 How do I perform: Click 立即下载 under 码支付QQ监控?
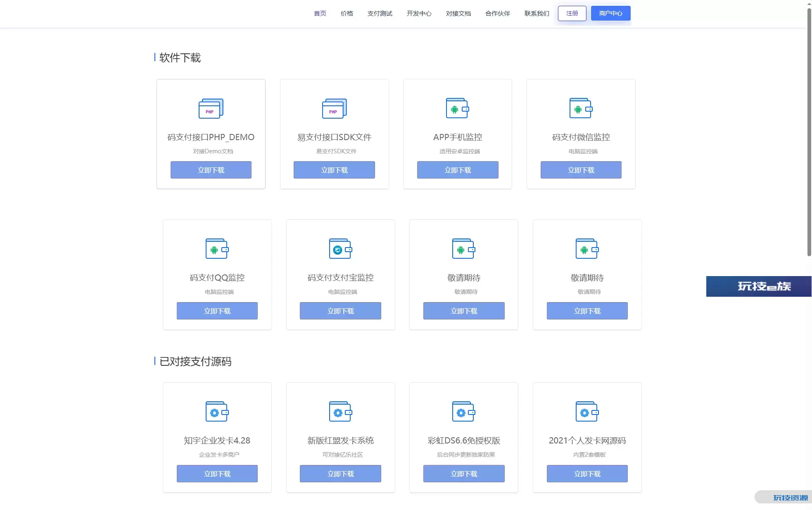(217, 311)
